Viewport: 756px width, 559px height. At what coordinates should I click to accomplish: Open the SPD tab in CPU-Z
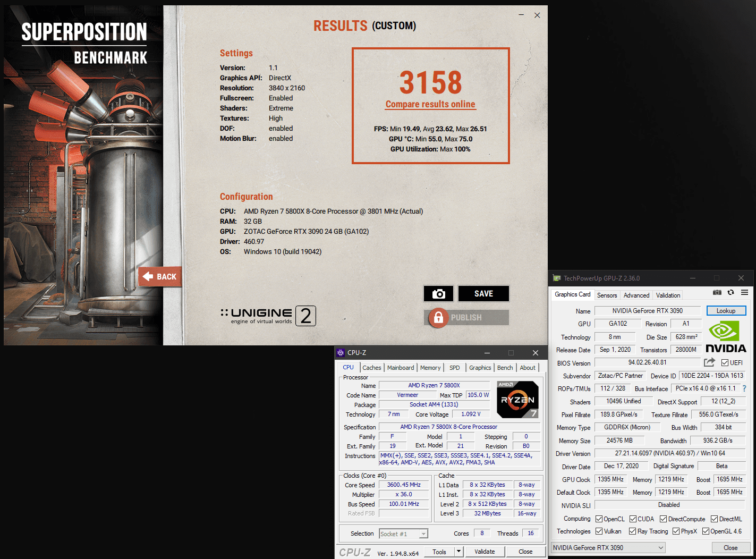[x=455, y=368]
